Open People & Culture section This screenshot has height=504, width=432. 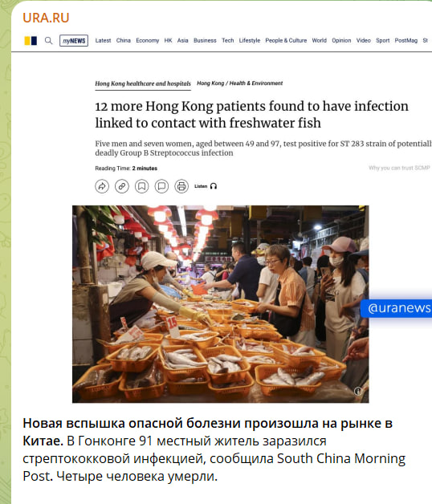(286, 40)
